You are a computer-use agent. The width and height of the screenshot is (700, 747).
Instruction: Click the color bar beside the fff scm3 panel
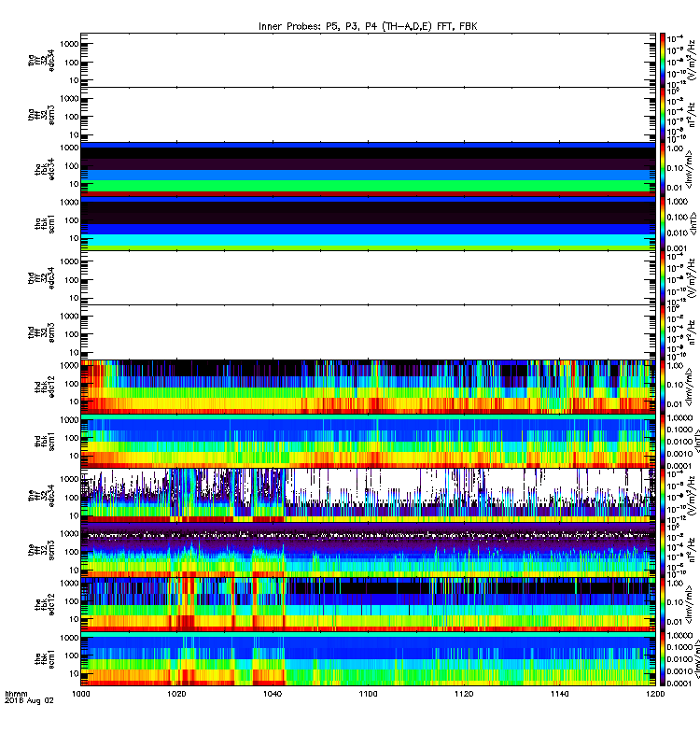click(663, 550)
